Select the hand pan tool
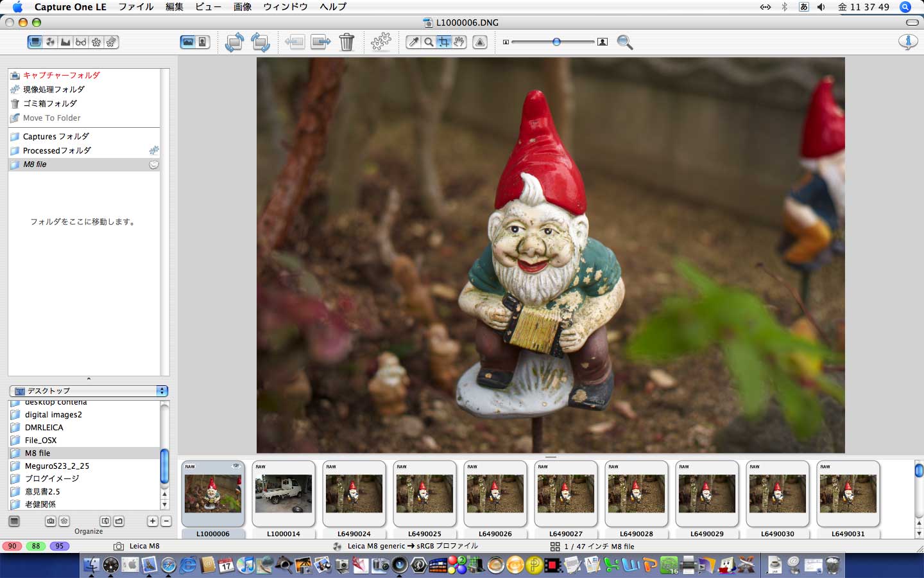Screen dimensions: 924x578 pyautogui.click(x=459, y=42)
